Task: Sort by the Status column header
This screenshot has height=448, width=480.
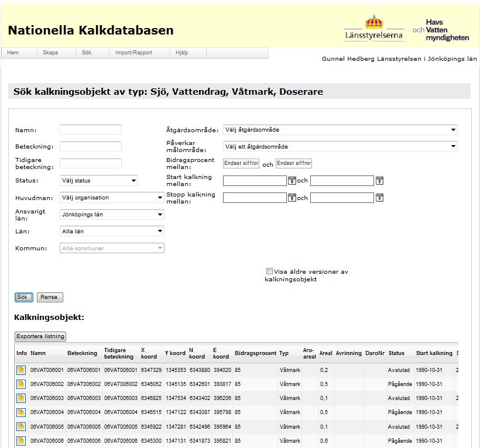Action: [x=396, y=353]
